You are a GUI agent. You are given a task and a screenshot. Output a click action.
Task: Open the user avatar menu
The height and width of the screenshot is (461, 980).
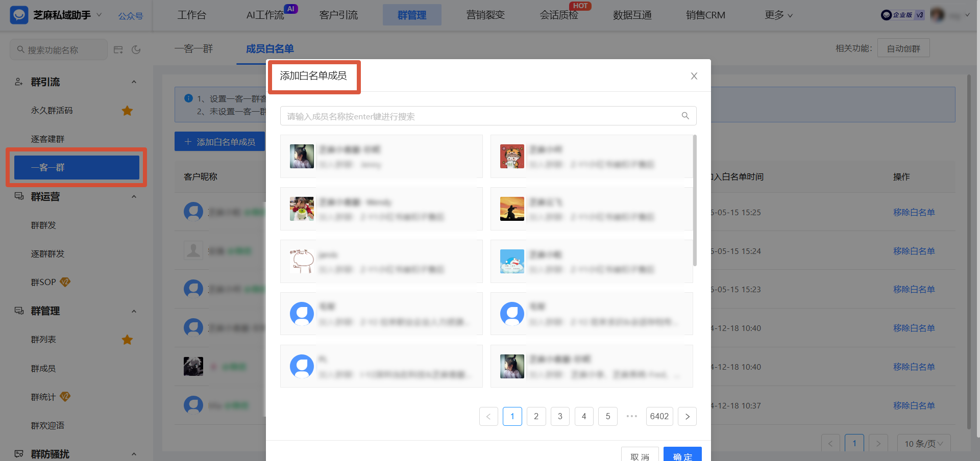938,15
